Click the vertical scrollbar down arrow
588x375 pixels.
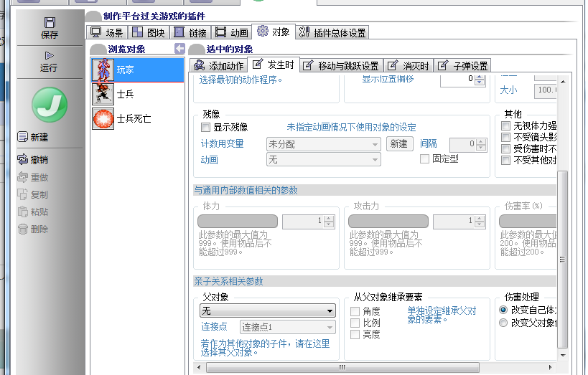(562, 355)
